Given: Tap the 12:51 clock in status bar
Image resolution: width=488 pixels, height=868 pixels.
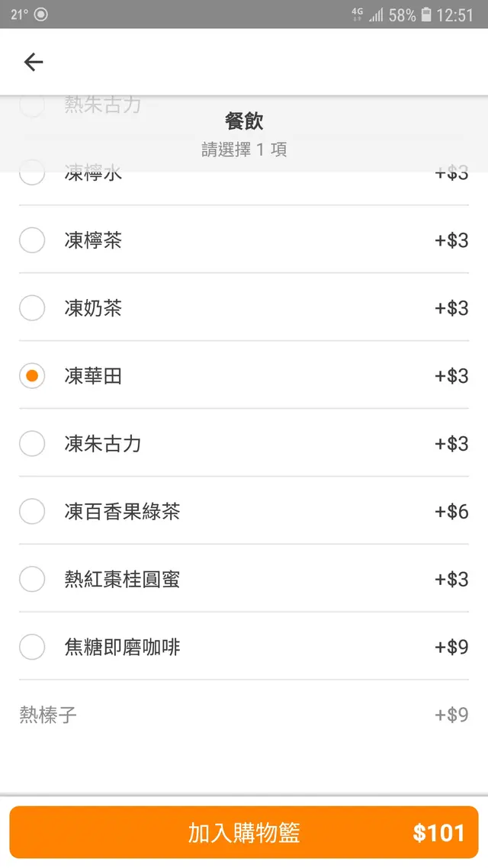Looking at the screenshot, I should pos(454,14).
